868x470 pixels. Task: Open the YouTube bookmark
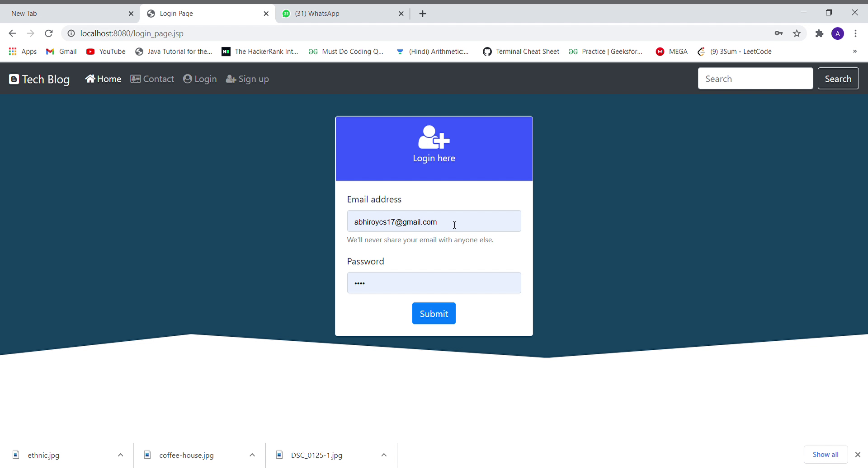click(x=106, y=52)
